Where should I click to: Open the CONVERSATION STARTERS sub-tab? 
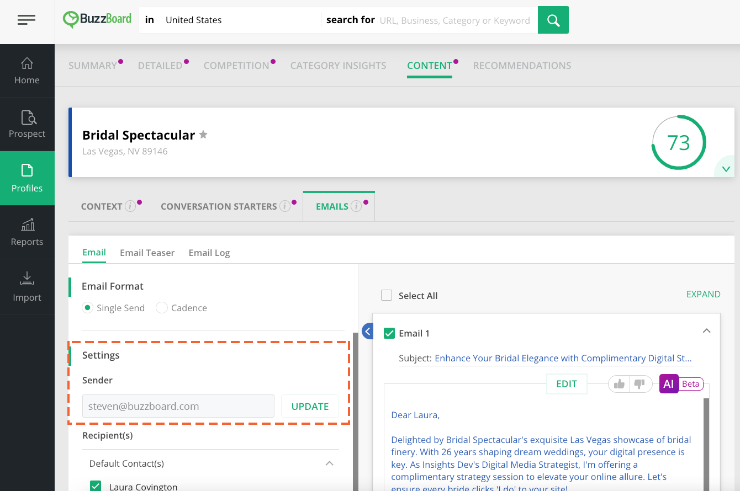(x=219, y=206)
